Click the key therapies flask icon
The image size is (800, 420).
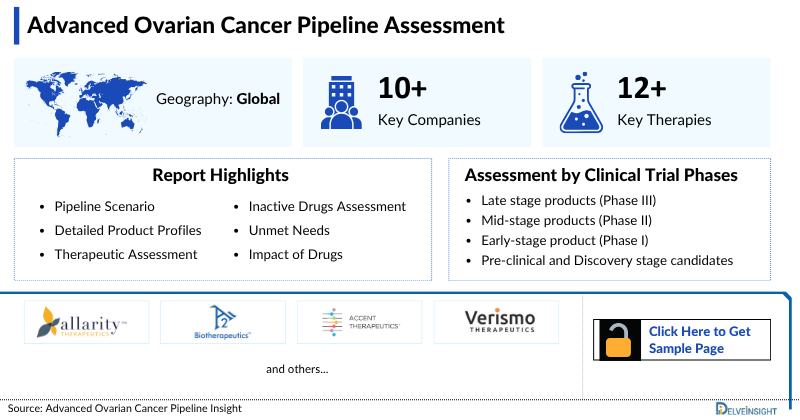click(581, 103)
